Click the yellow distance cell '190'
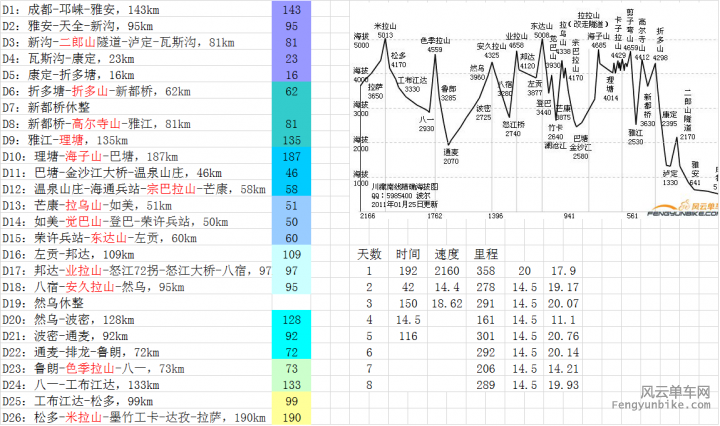 coord(292,417)
